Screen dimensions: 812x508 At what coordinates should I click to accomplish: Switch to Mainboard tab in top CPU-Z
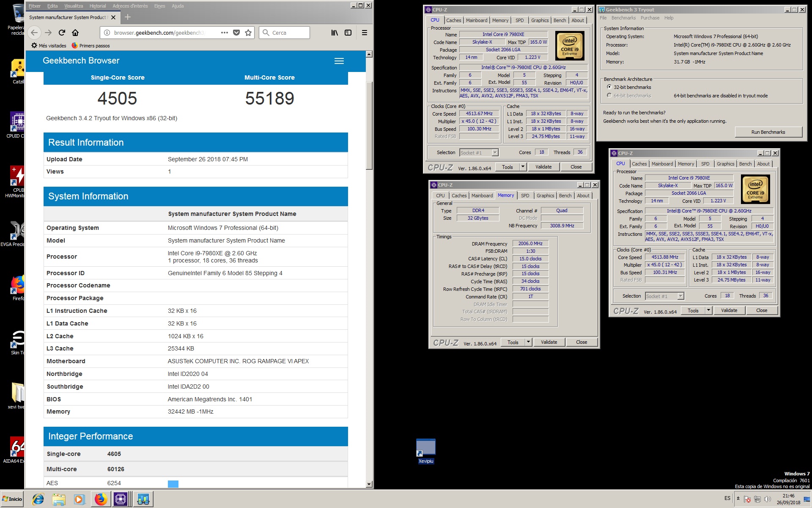pos(477,20)
